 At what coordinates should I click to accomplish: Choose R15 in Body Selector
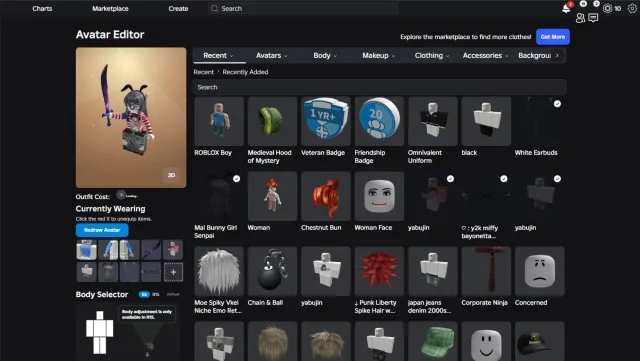click(156, 294)
